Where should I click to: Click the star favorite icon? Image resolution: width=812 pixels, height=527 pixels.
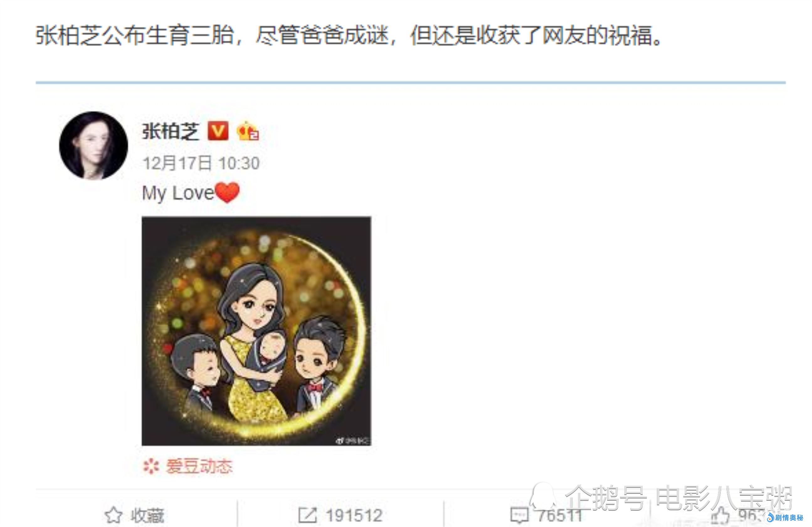pyautogui.click(x=113, y=515)
